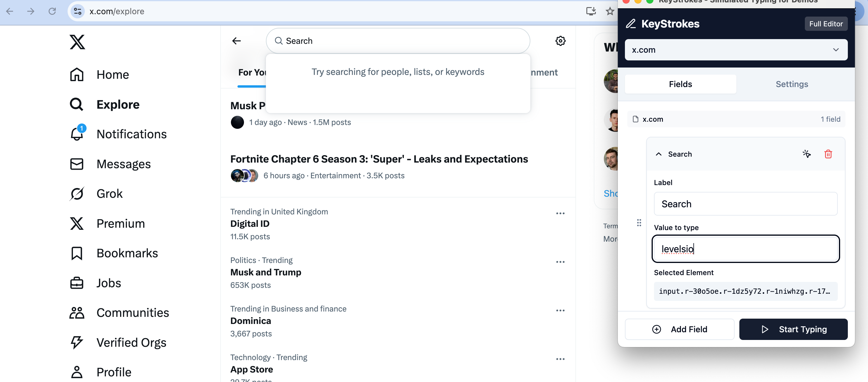Open Communities in sidebar
Screen dimensions: 868x382
pyautogui.click(x=119, y=313)
